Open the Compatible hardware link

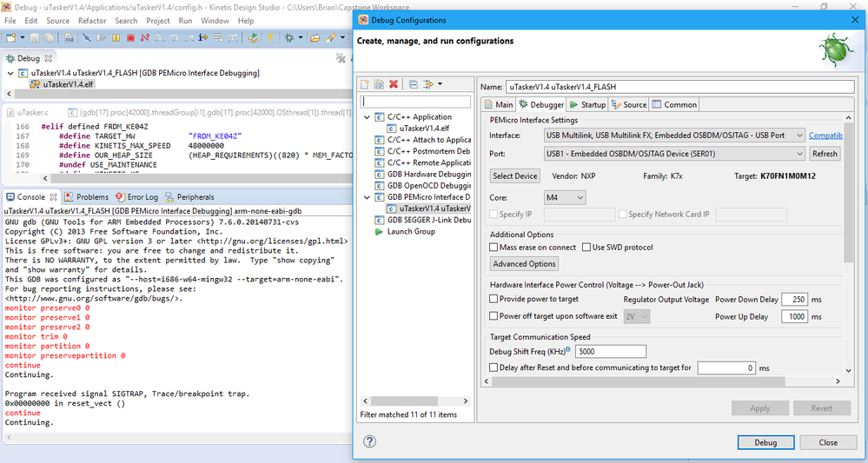(x=825, y=135)
